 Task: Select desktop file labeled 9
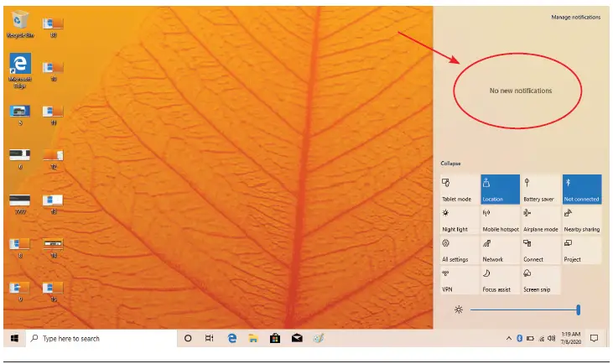pyautogui.click(x=20, y=292)
